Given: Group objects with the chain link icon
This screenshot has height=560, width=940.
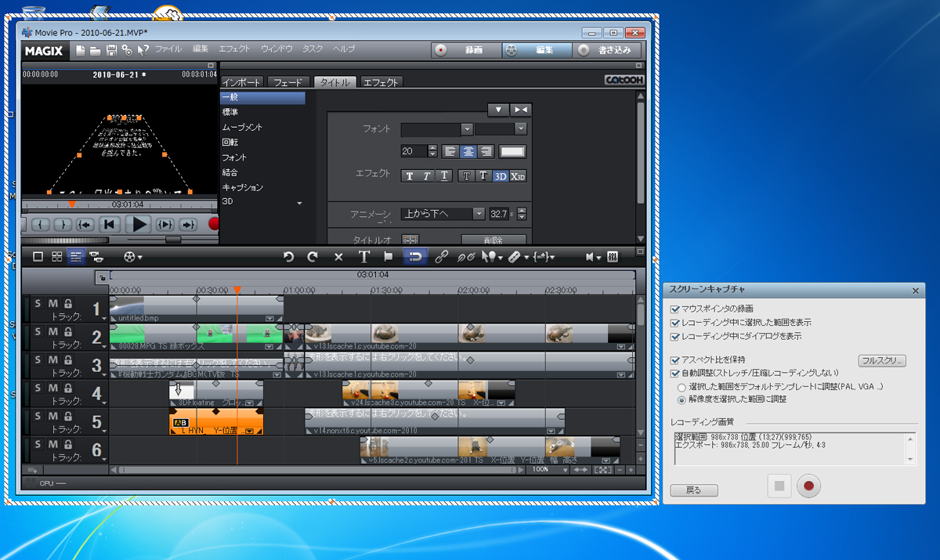Looking at the screenshot, I should tap(441, 256).
